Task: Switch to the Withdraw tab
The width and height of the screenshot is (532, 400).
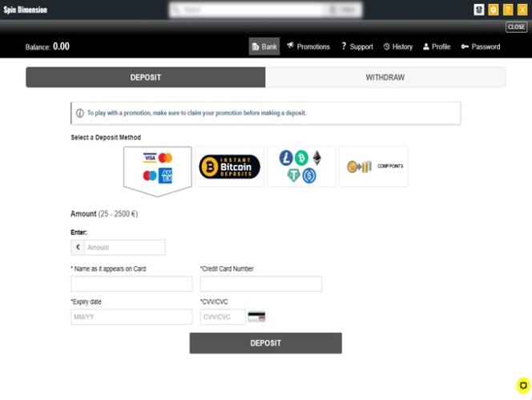Action: click(x=385, y=78)
